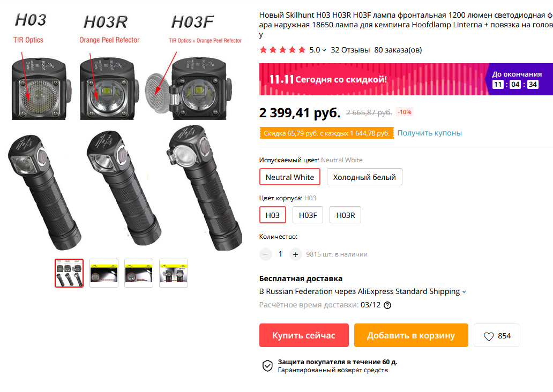The image size is (553, 392).
Task: Click the buyer protection shield icon
Action: point(267,366)
